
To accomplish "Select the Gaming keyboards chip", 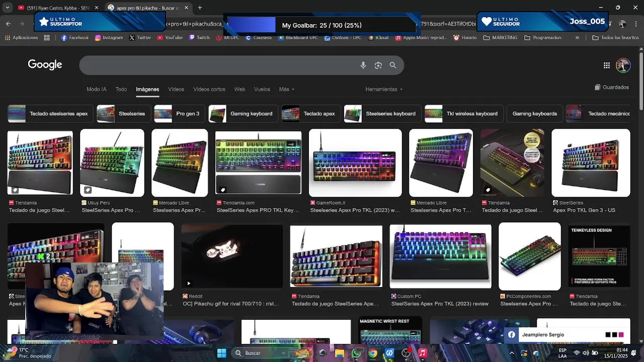I will click(x=534, y=114).
